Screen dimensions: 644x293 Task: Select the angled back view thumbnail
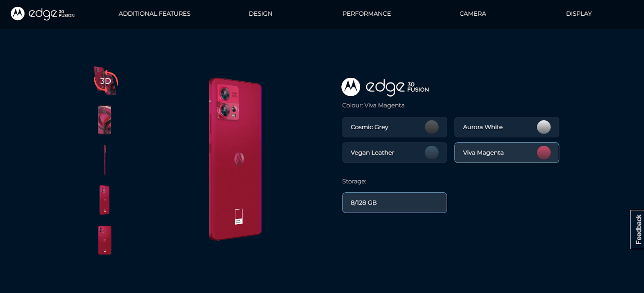tap(105, 200)
